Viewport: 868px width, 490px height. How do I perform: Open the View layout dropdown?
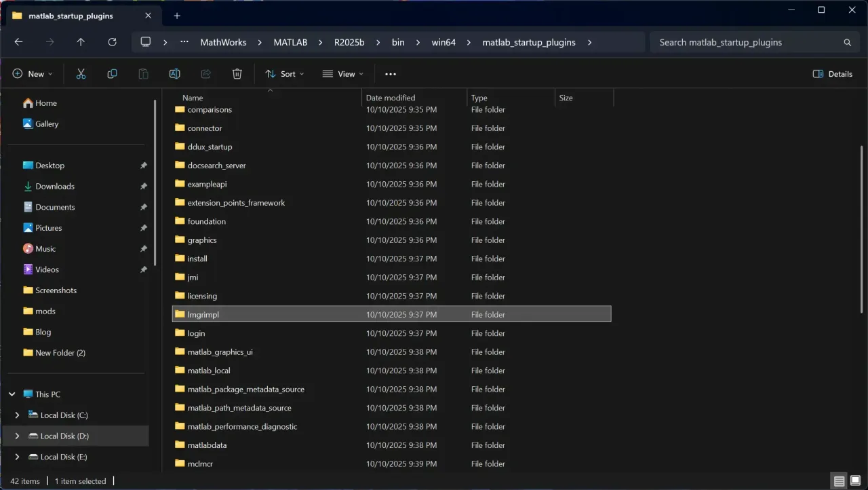(x=342, y=74)
